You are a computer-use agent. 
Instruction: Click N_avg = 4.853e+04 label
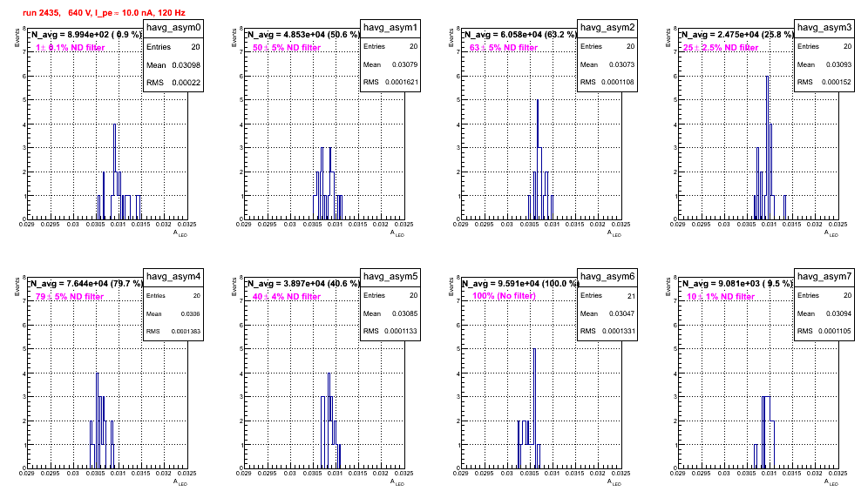[303, 35]
